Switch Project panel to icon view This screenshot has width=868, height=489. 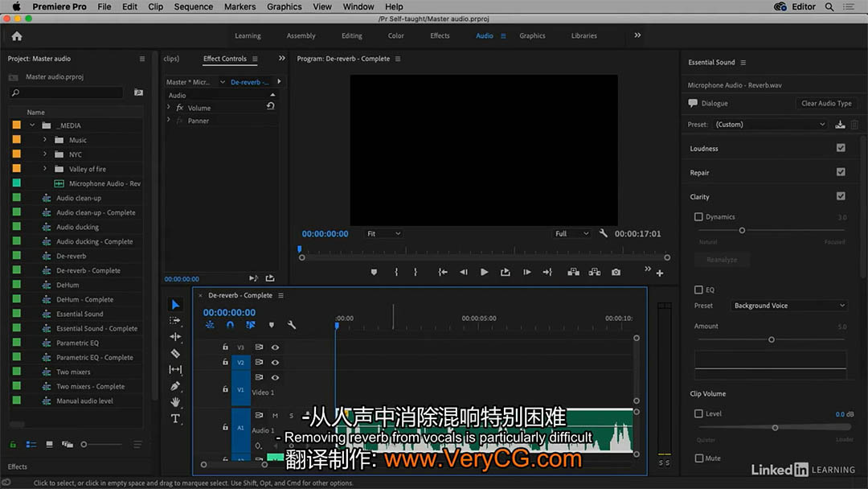point(49,444)
